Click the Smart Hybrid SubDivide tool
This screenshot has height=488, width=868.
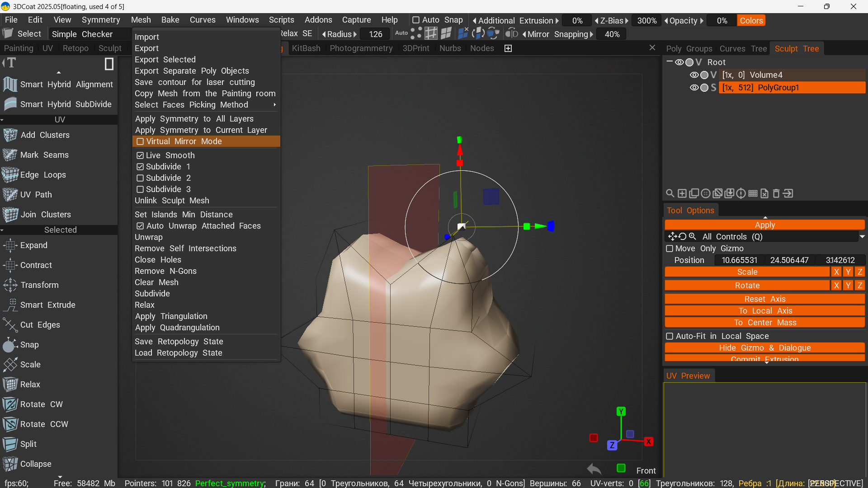[66, 104]
